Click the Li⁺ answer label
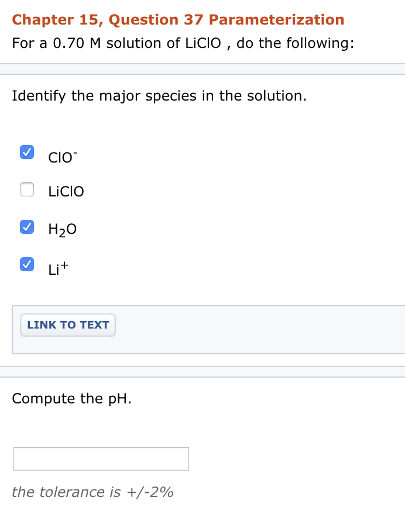 [58, 268]
